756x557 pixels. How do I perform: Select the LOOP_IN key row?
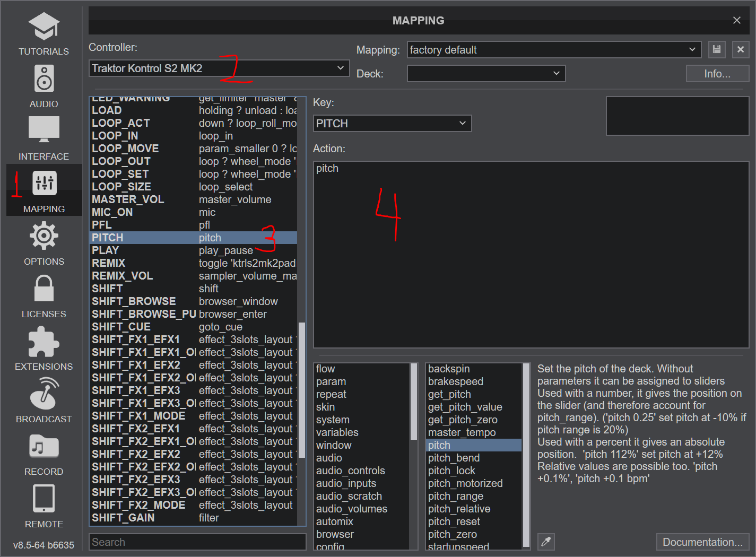[x=194, y=136]
